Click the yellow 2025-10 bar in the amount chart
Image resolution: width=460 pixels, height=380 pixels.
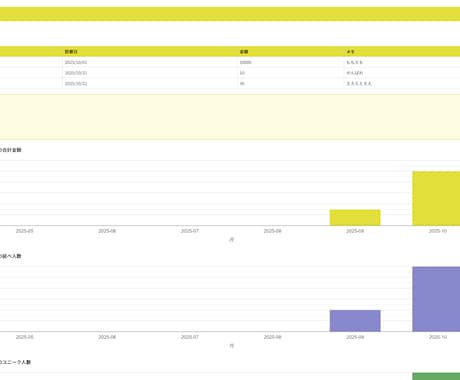click(x=436, y=198)
